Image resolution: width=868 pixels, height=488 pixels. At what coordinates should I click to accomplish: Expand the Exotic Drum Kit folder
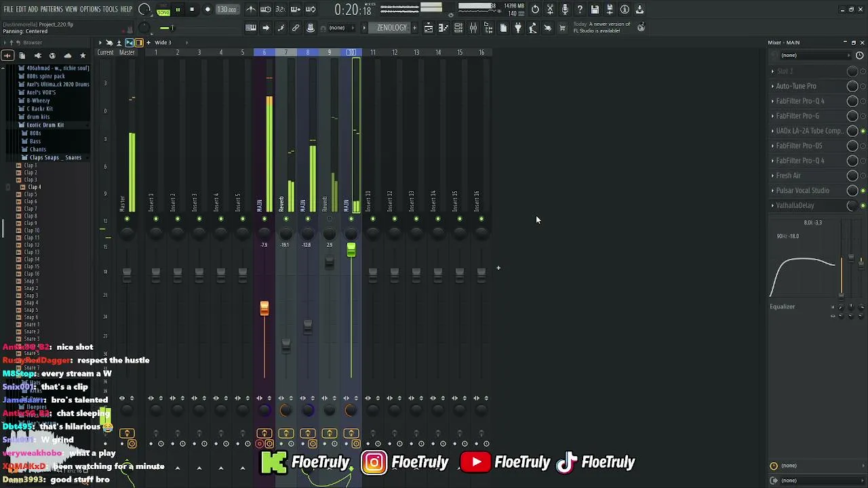coord(45,125)
